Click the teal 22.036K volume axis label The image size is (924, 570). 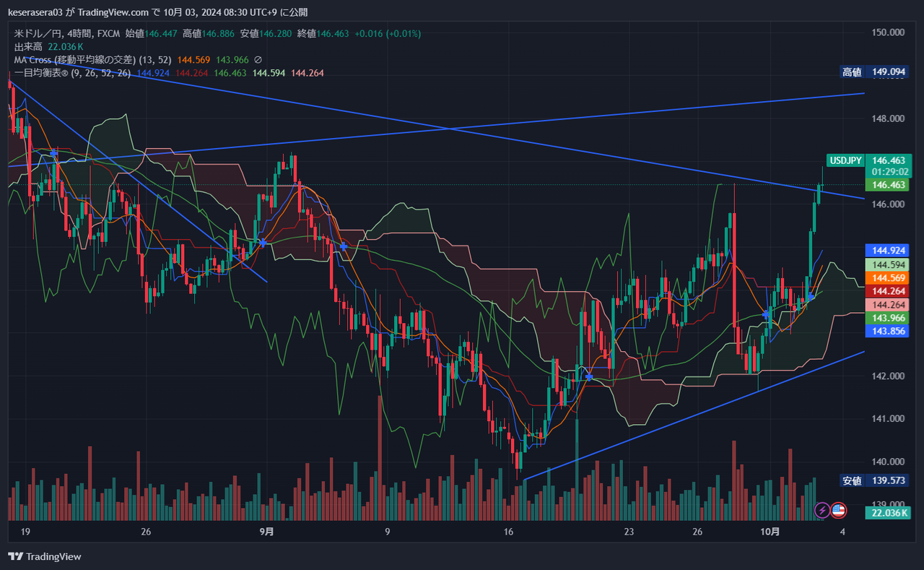click(x=889, y=511)
